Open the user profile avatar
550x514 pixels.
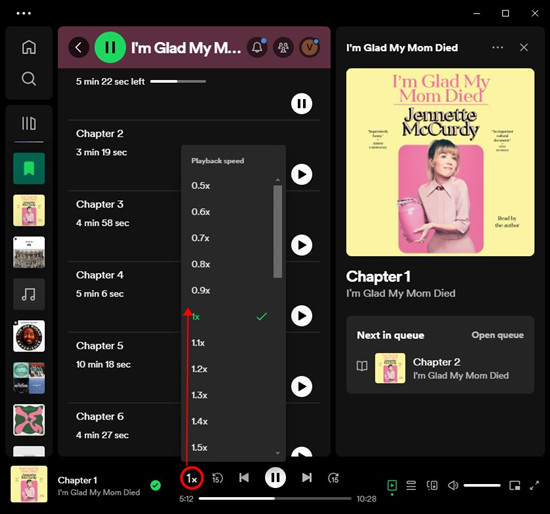pyautogui.click(x=309, y=47)
